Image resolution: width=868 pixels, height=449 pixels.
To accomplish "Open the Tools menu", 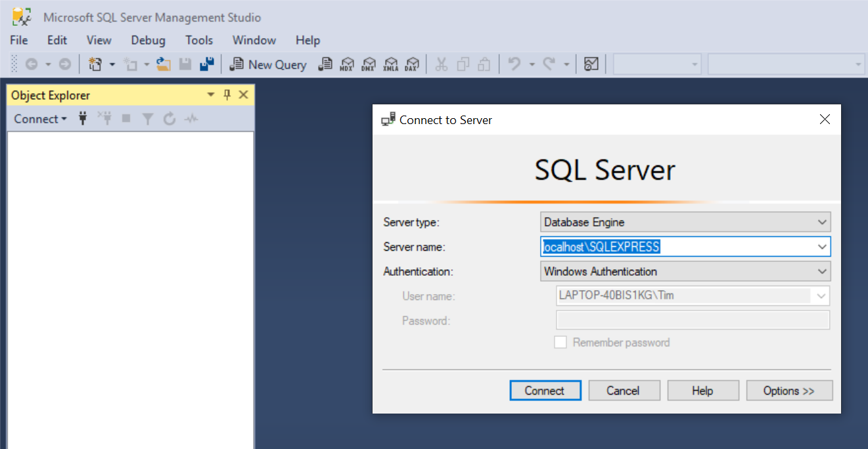I will point(199,40).
